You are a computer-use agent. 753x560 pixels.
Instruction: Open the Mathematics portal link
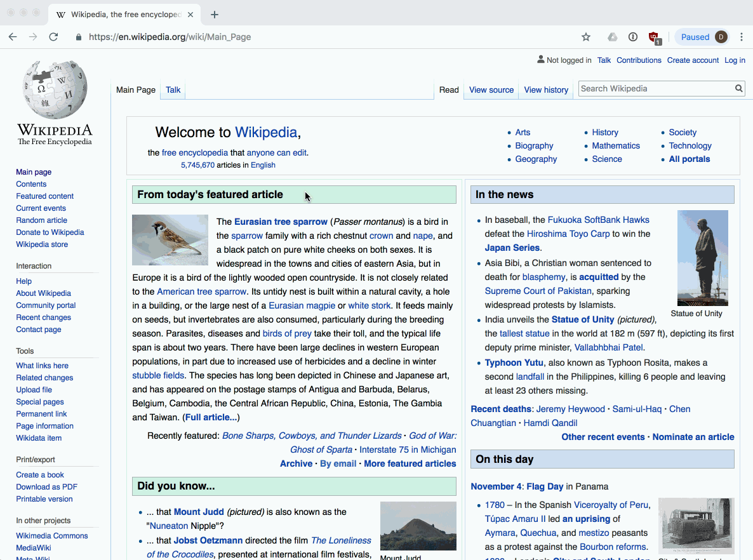[616, 145]
